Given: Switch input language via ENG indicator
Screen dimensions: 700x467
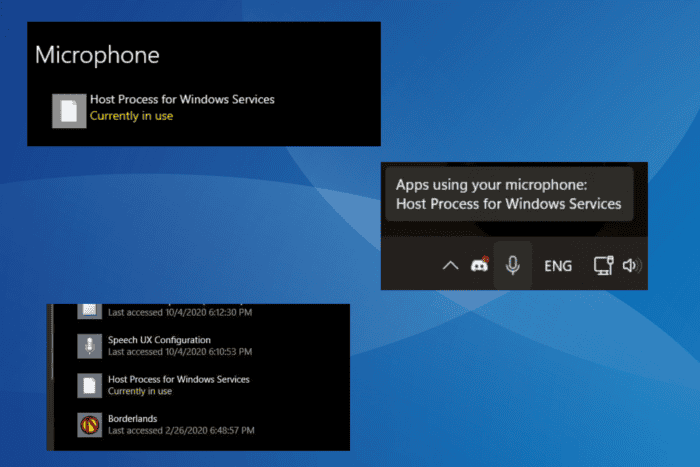Looking at the screenshot, I should pyautogui.click(x=558, y=266).
